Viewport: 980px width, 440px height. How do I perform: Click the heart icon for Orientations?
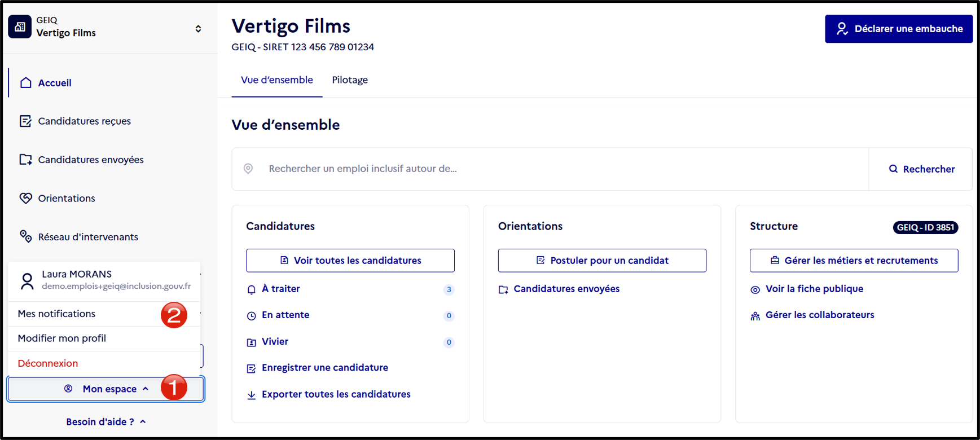(x=25, y=198)
